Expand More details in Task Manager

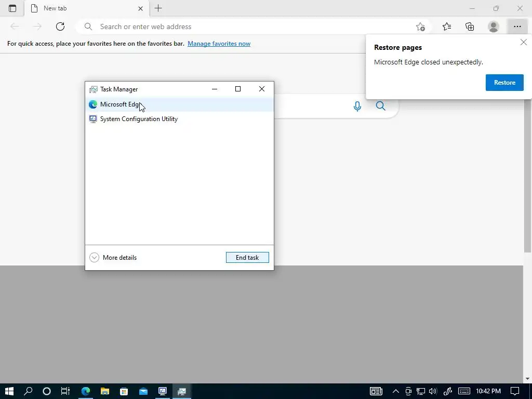pyautogui.click(x=113, y=258)
